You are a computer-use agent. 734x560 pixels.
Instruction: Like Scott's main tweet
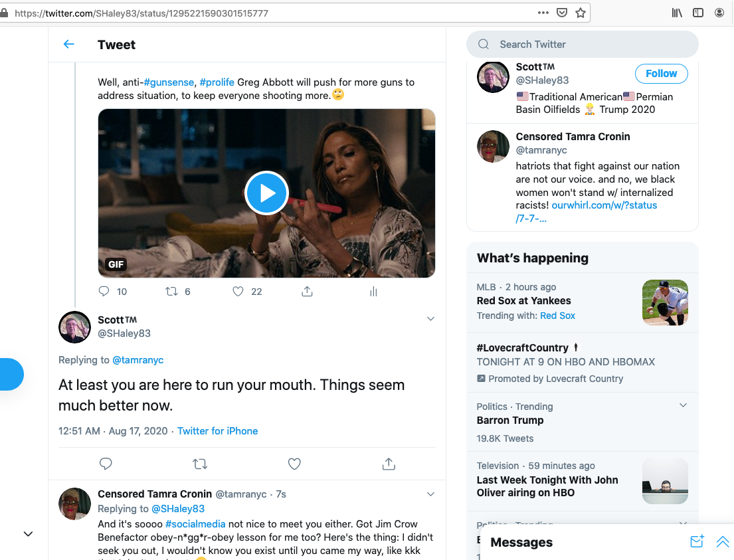click(294, 464)
